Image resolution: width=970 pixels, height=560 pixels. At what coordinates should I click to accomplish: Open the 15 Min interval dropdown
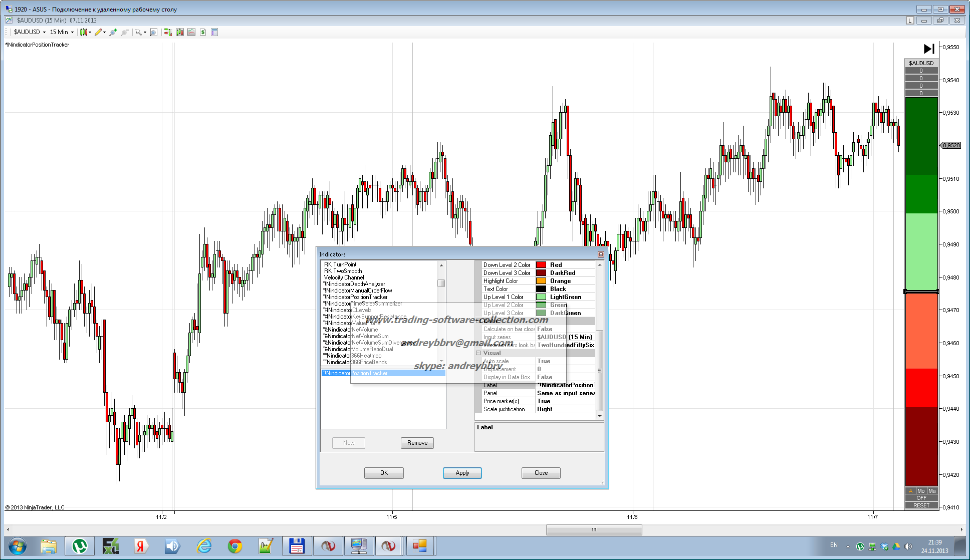tap(62, 32)
